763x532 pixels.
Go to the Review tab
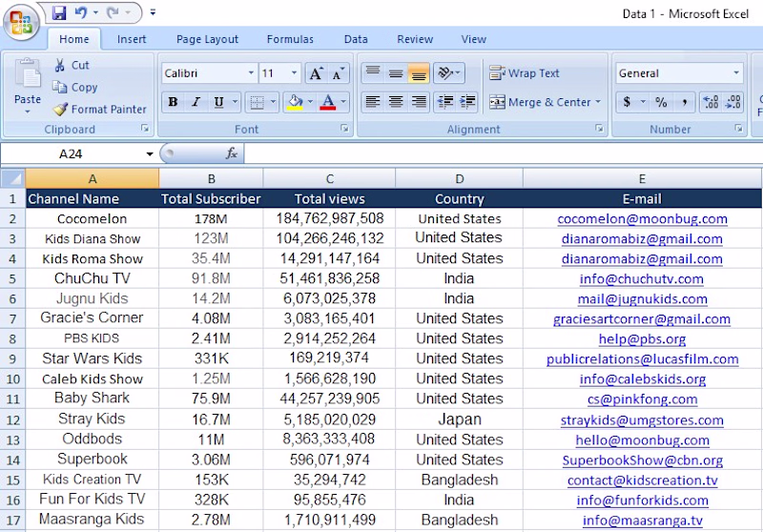[415, 39]
